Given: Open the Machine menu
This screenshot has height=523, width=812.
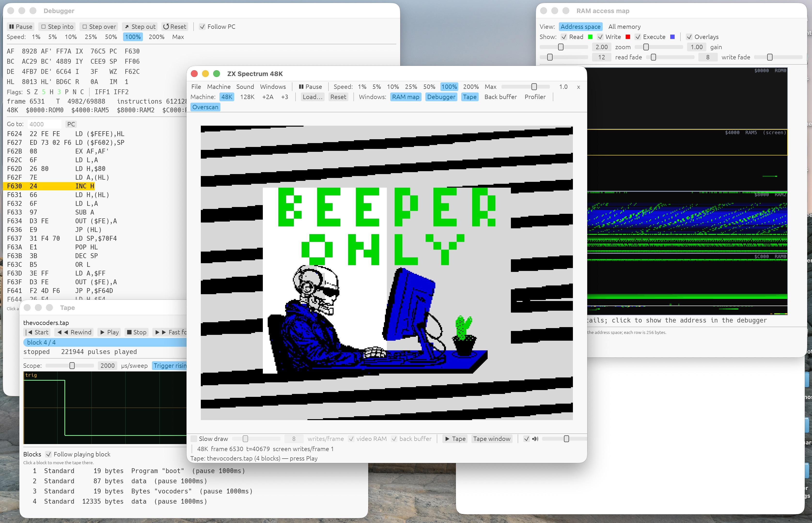Looking at the screenshot, I should click(219, 87).
